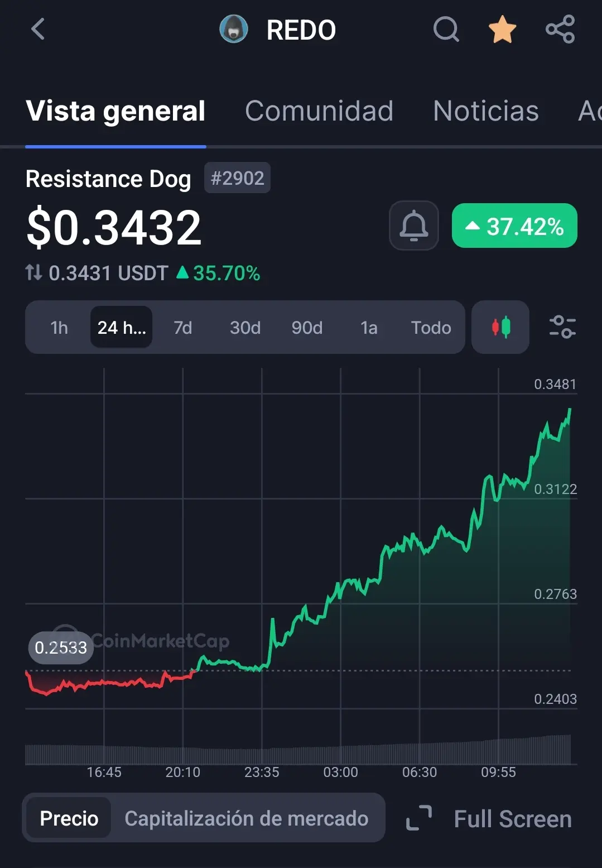Tap the 20:10 time axis label
Screen dimensions: 602x868
183,772
